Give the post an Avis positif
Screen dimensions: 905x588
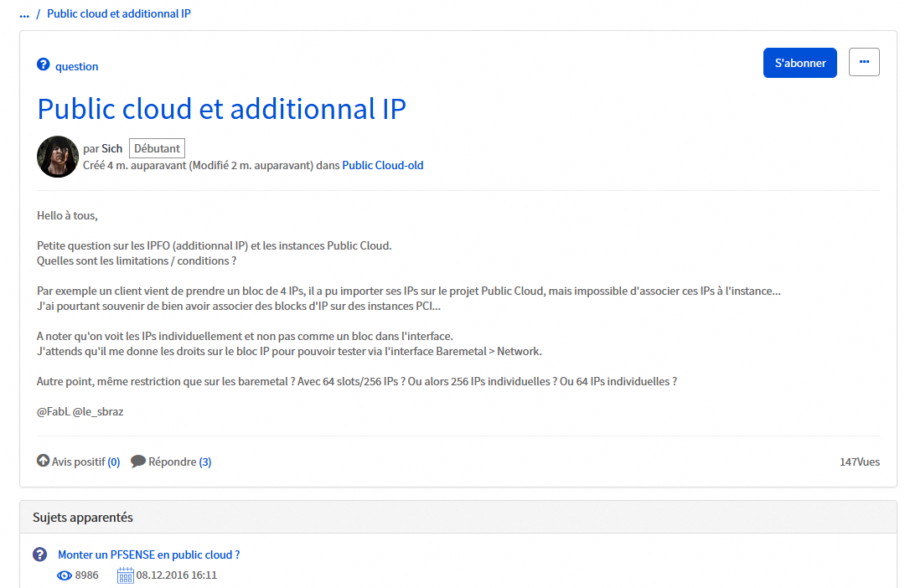(x=79, y=462)
